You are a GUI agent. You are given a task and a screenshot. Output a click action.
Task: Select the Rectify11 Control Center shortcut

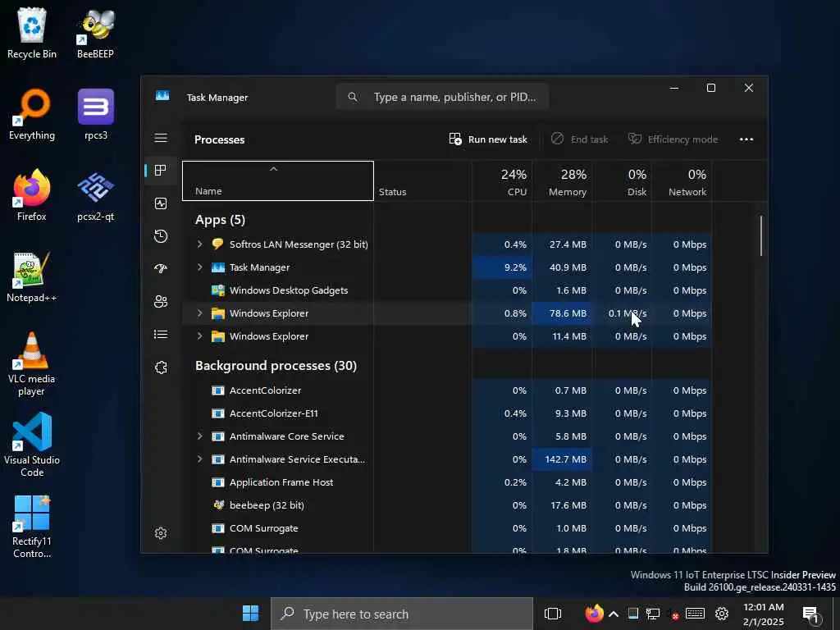point(32,527)
